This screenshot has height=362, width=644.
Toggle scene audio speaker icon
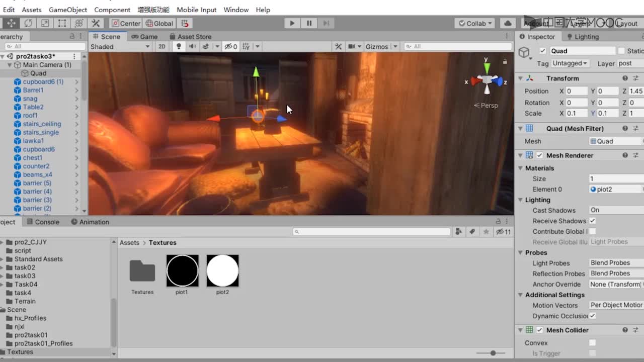pyautogui.click(x=192, y=46)
